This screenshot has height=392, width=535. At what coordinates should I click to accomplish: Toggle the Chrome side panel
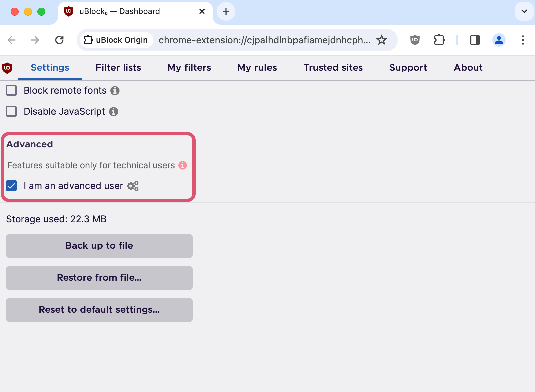475,40
